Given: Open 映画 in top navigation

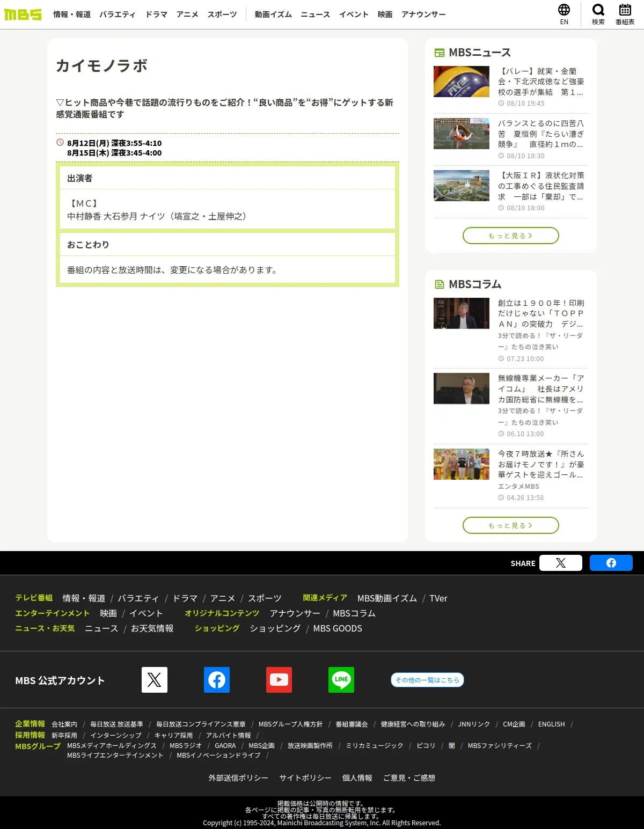Looking at the screenshot, I should click(x=385, y=14).
